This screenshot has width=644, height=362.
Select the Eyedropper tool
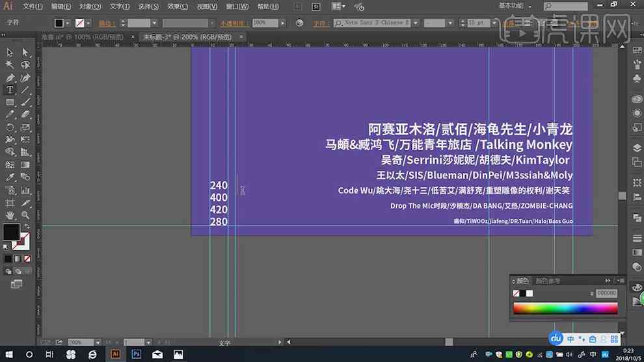(x=10, y=177)
